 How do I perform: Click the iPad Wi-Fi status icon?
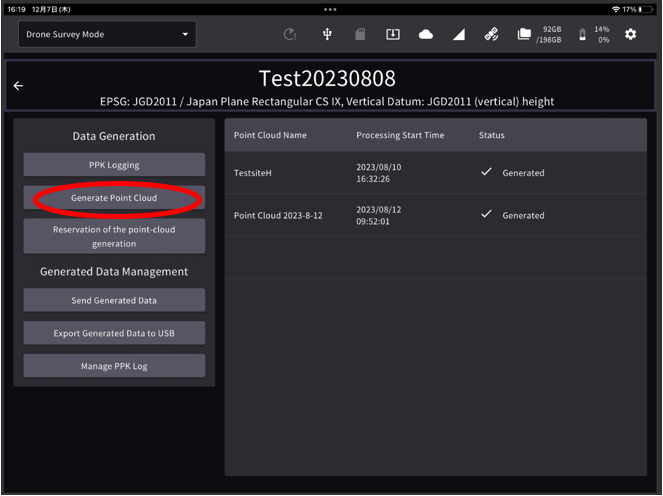click(x=615, y=9)
